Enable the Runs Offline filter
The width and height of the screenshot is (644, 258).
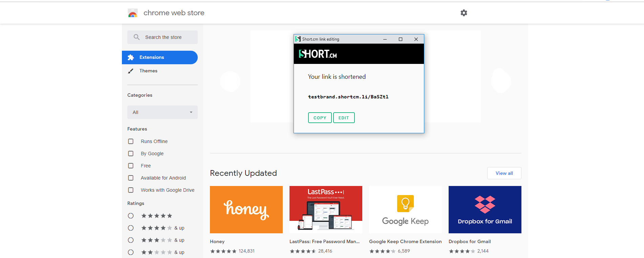click(x=131, y=141)
